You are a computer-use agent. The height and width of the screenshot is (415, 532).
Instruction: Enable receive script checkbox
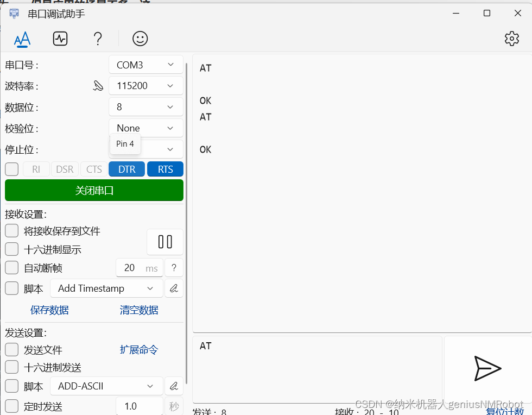12,288
